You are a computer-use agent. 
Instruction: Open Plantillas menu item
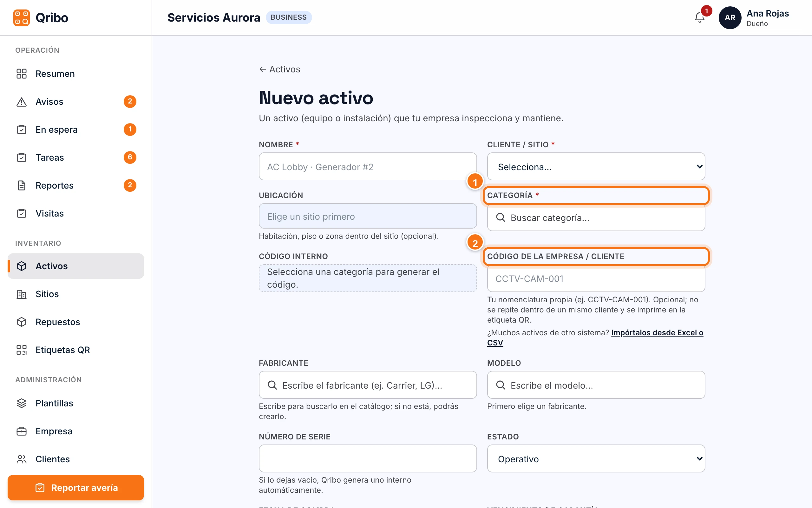pyautogui.click(x=76, y=403)
